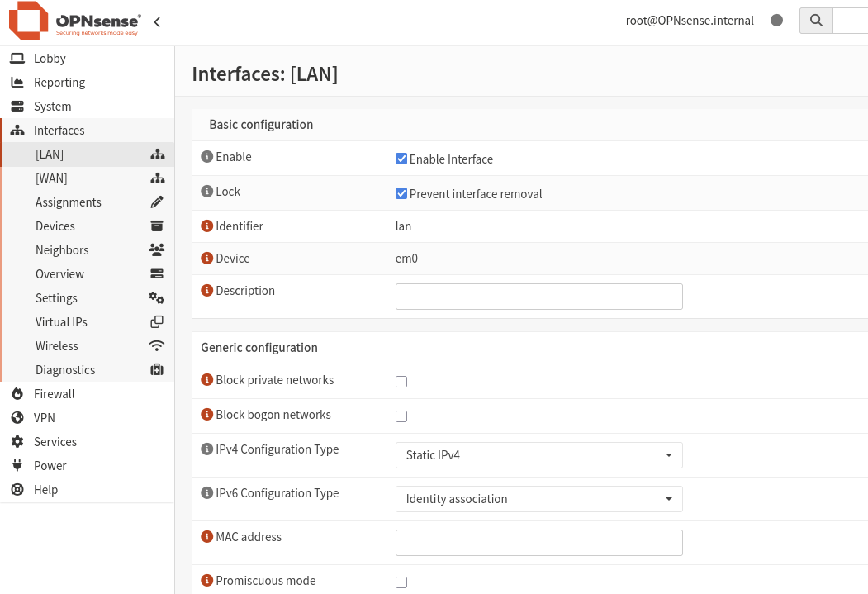This screenshot has width=868, height=594.
Task: Enable Promiscuous mode checkbox
Action: (401, 582)
